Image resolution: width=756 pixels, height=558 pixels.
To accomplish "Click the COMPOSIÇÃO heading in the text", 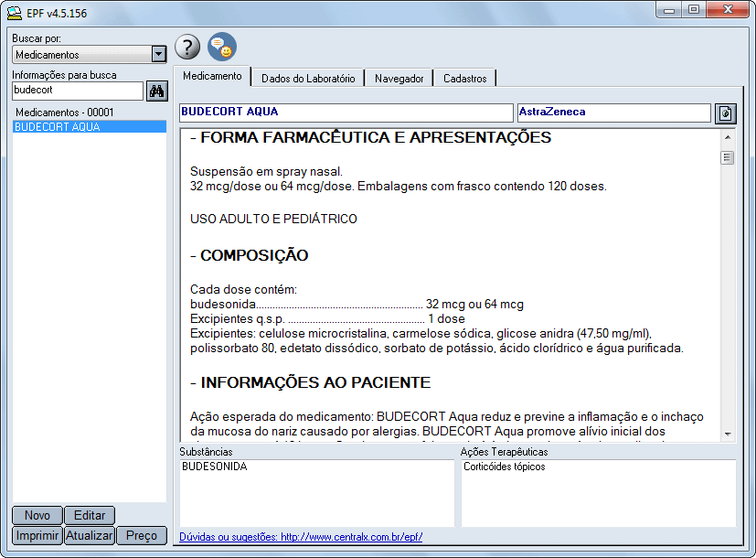I will coord(250,255).
